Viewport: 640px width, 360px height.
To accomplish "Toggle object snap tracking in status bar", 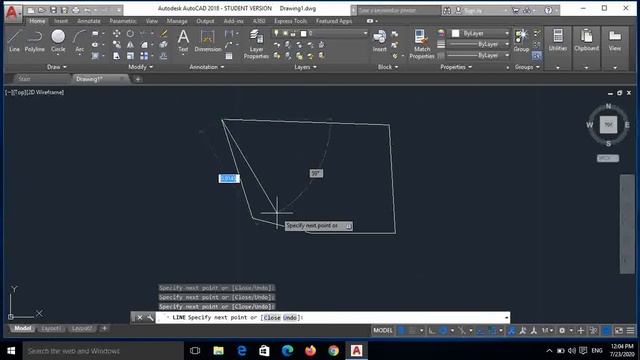I will 481,330.
